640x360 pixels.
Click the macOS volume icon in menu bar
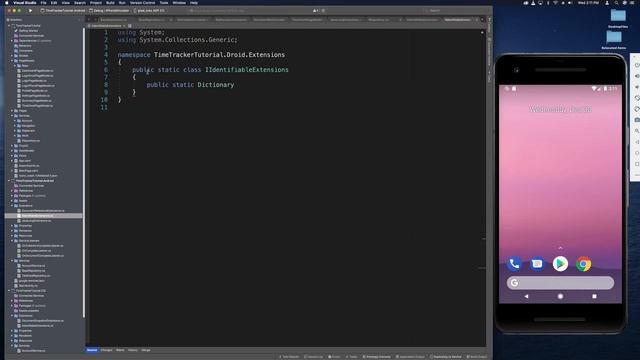point(570,2)
